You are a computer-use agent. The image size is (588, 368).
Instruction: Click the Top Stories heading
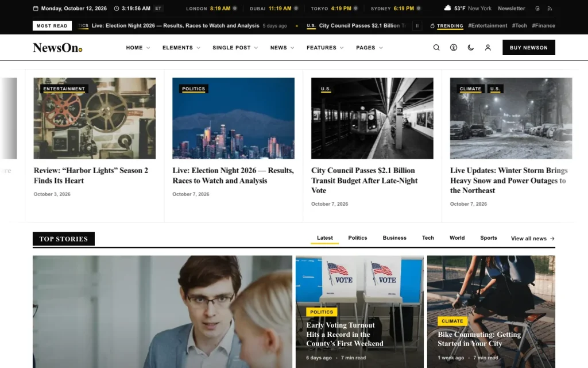(63, 239)
